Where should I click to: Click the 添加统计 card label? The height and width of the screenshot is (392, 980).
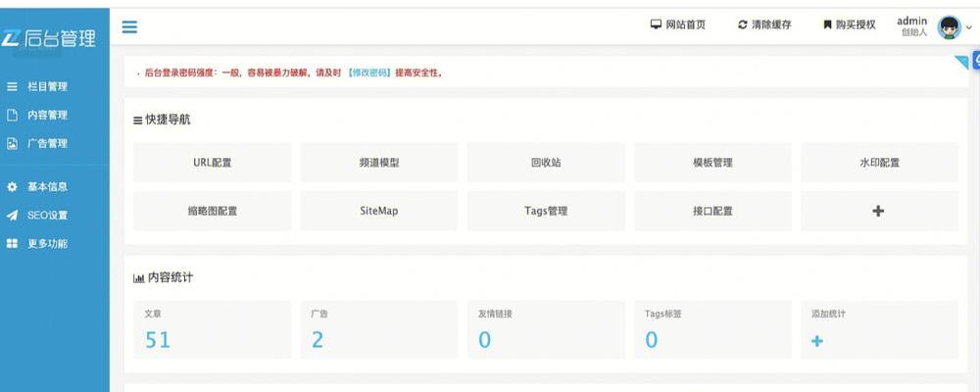(x=828, y=314)
